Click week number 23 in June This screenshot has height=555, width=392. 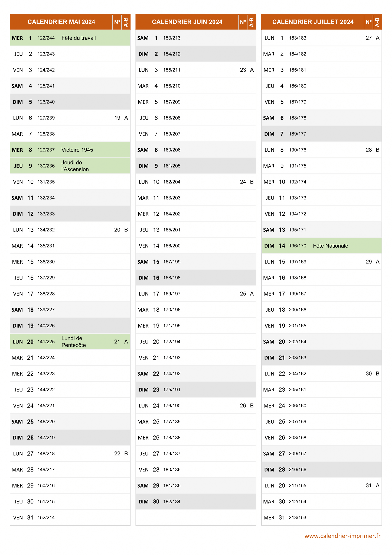click(x=243, y=70)
